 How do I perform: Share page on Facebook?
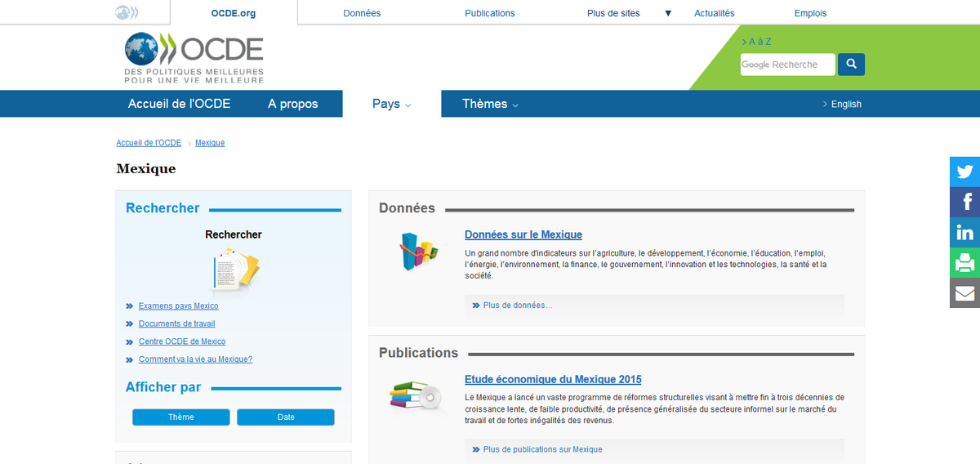click(x=964, y=202)
